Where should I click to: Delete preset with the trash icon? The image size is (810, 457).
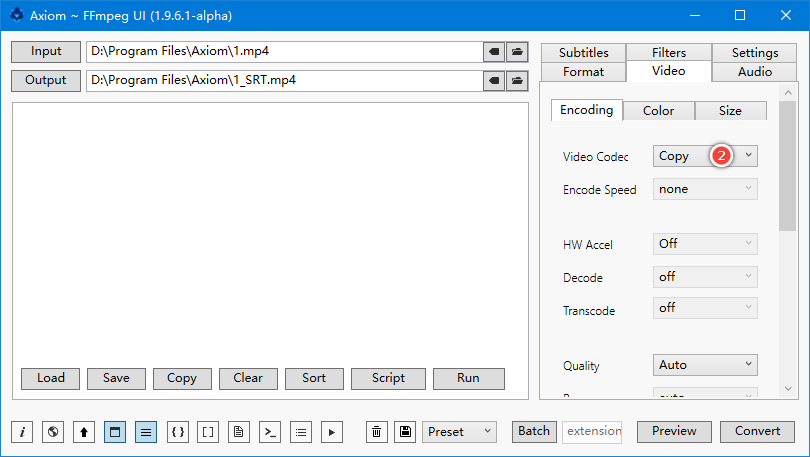pos(377,432)
